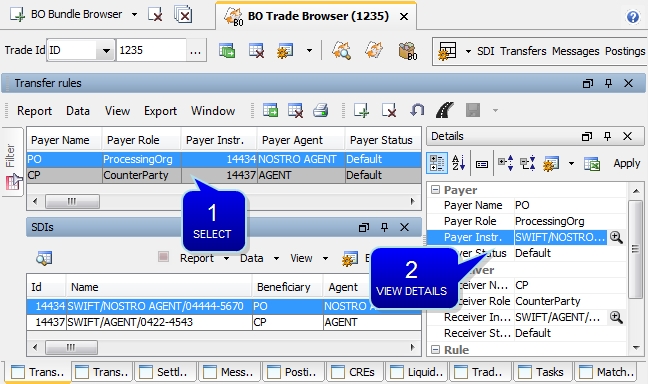Toggle the categorized view button in Details
The height and width of the screenshot is (384, 648).
436,163
